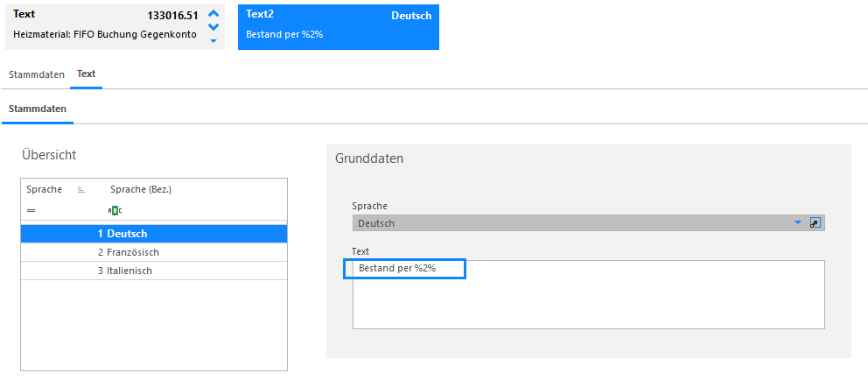Click the equals filter icon under Sprache

click(31, 210)
